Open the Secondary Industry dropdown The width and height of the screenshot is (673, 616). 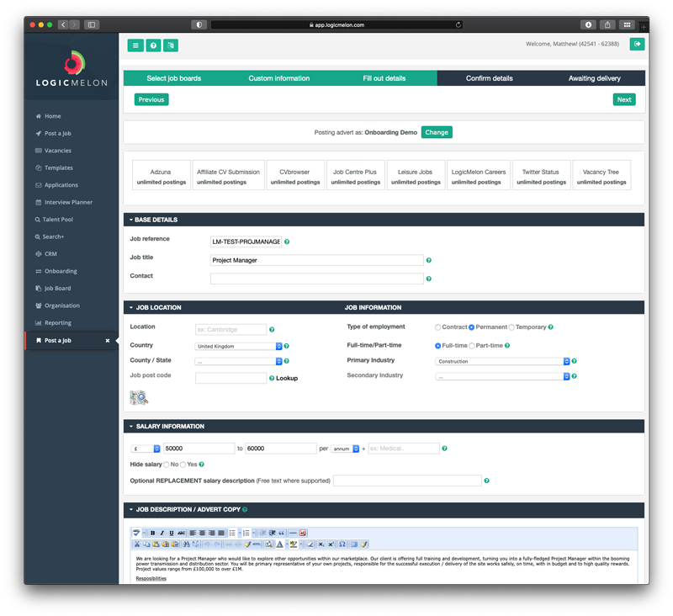502,376
